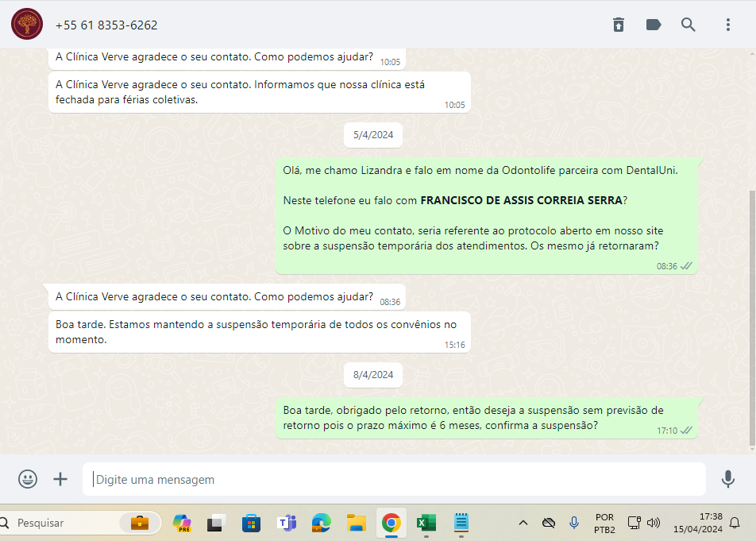
Task: Click the 08:36 Clínica Verve greeting message
Action: click(x=227, y=297)
